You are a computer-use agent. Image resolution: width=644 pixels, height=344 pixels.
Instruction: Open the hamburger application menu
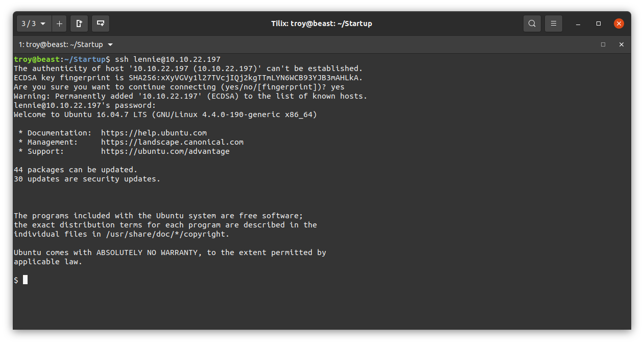pyautogui.click(x=554, y=24)
